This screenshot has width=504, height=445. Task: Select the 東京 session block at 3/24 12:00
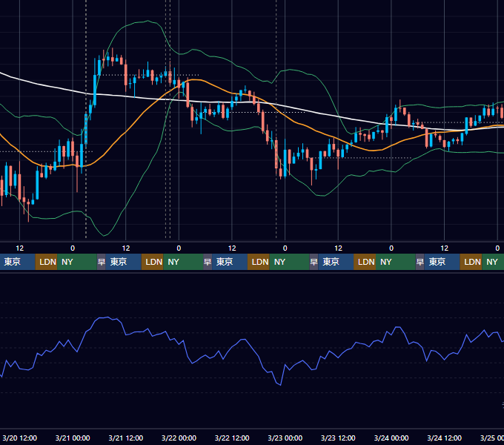(x=442, y=262)
